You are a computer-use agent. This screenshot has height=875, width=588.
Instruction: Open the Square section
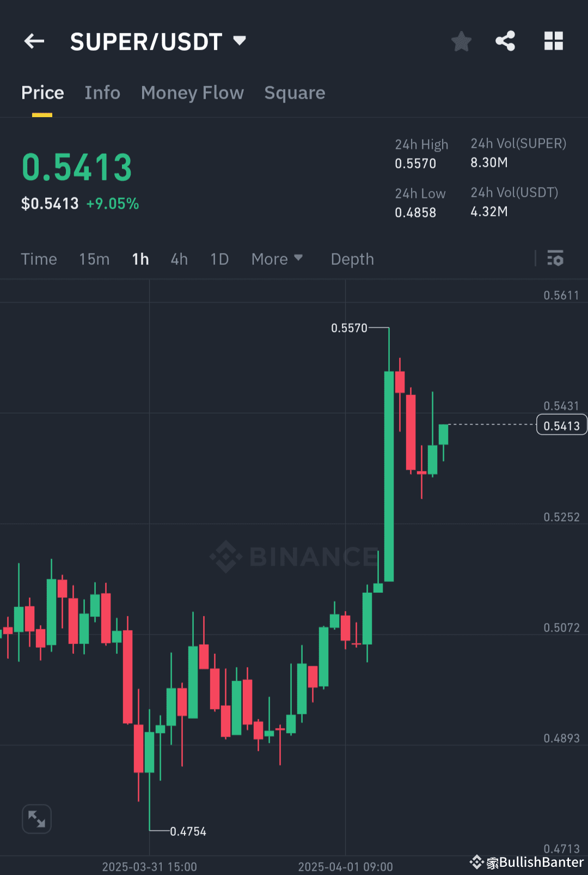[x=295, y=93]
